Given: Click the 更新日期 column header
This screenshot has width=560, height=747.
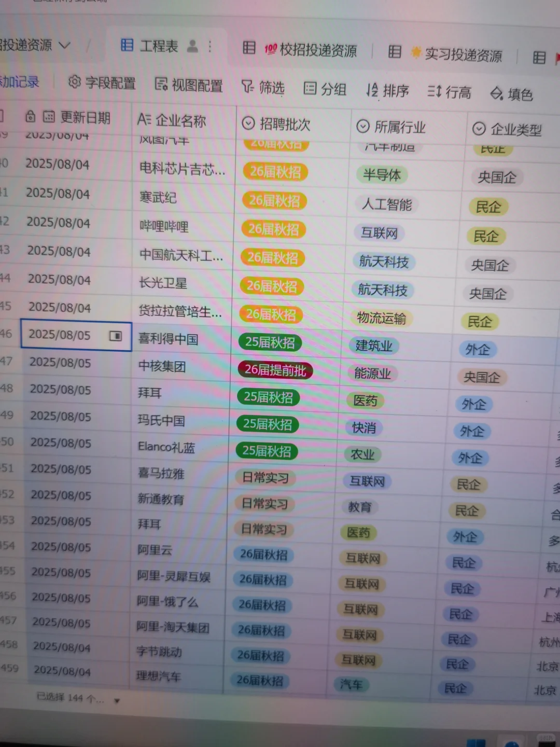Looking at the screenshot, I should (85, 118).
